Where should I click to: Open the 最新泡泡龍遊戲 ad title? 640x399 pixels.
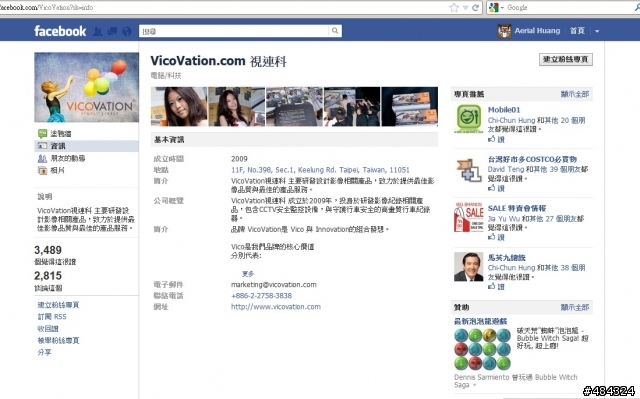click(480, 321)
